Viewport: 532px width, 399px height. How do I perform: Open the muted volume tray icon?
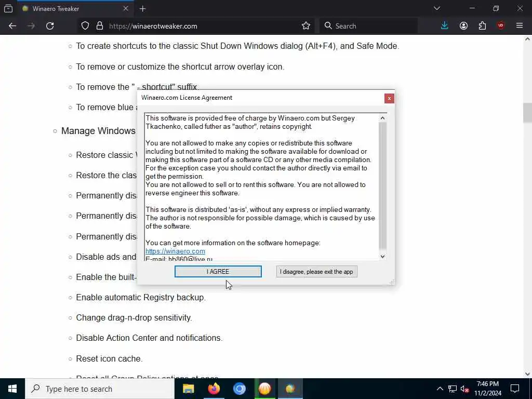(x=464, y=389)
